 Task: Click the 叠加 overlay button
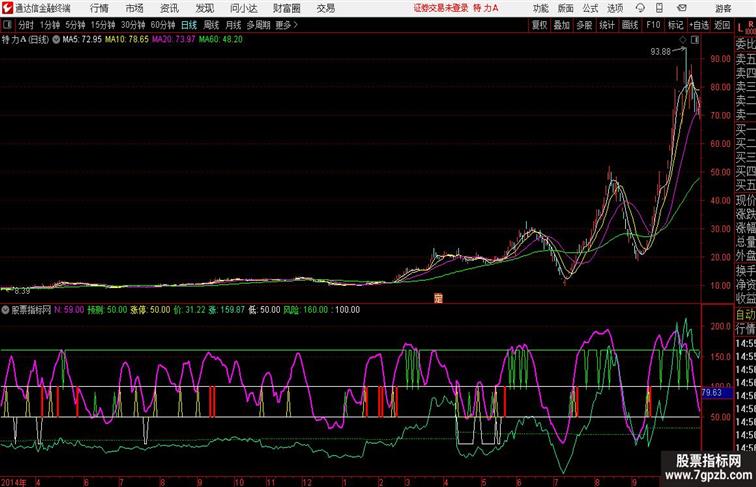(x=562, y=25)
